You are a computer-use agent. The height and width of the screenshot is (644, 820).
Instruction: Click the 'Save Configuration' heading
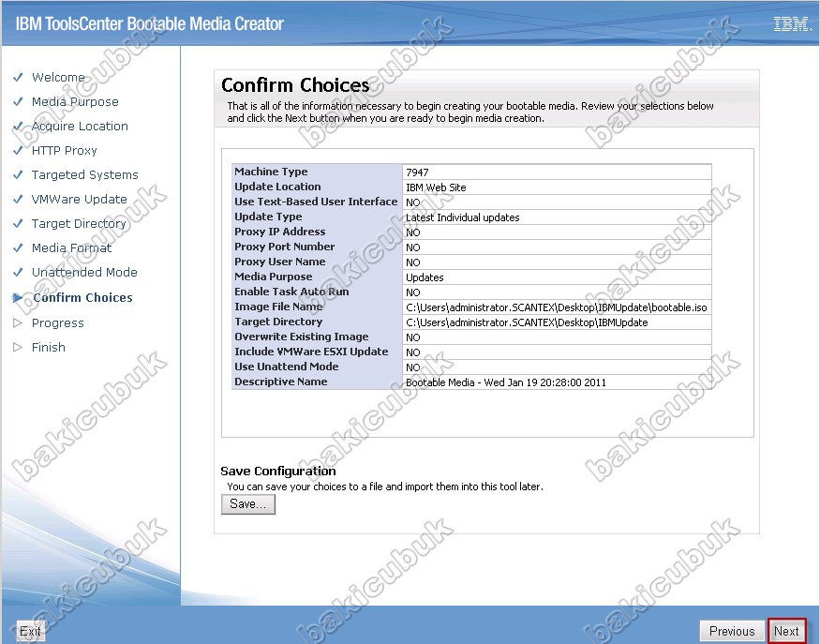pyautogui.click(x=277, y=471)
